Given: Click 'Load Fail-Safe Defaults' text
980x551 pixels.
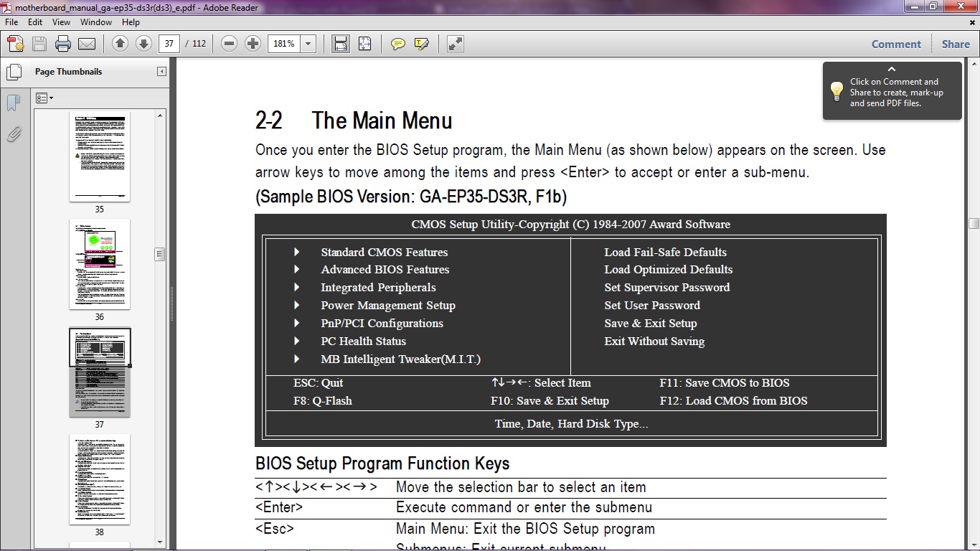Looking at the screenshot, I should pyautogui.click(x=665, y=252).
